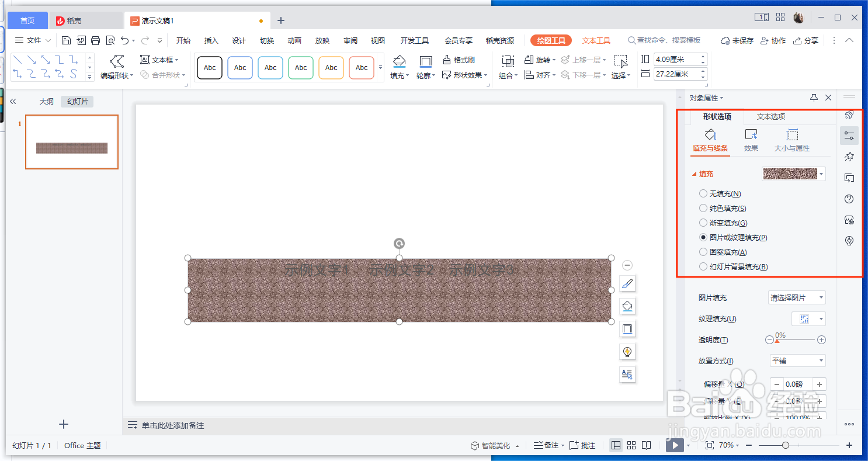Click the Outline (轮廓) icon in ribbon

click(426, 61)
